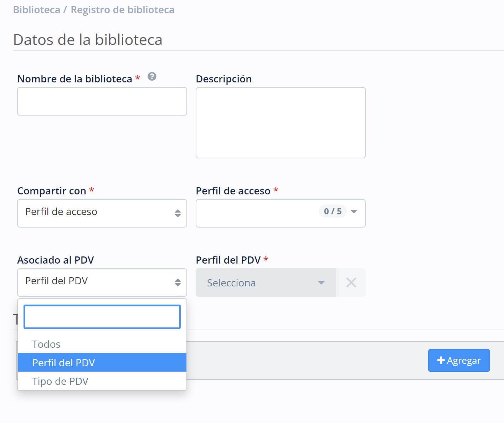Pick the highlighted Perfil del PDV option
504x423 pixels.
pos(63,363)
